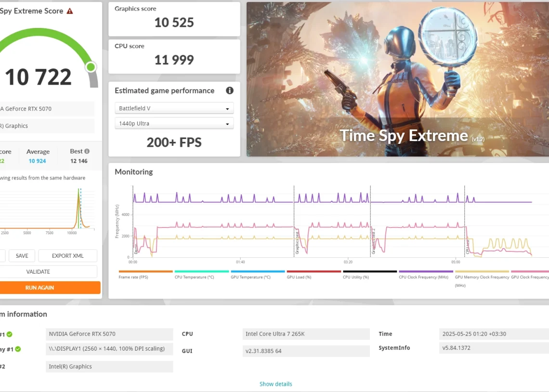
Task: Click the Graphics score value 10 525
Action: pyautogui.click(x=174, y=23)
